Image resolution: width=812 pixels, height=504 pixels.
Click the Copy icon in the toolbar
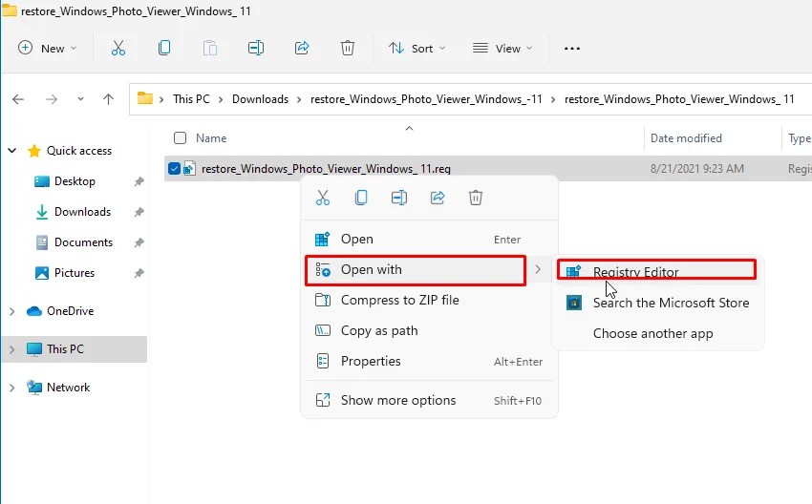pos(164,48)
